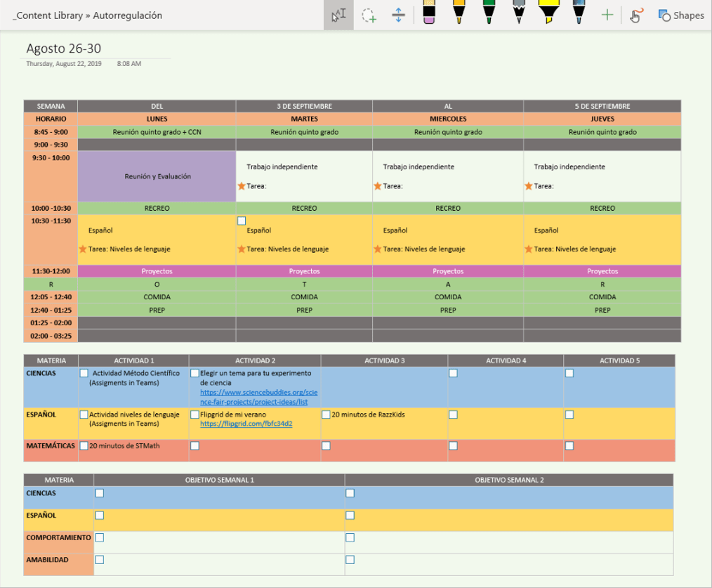Image resolution: width=712 pixels, height=588 pixels.
Task: Pick the orange pen
Action: tap(459, 13)
